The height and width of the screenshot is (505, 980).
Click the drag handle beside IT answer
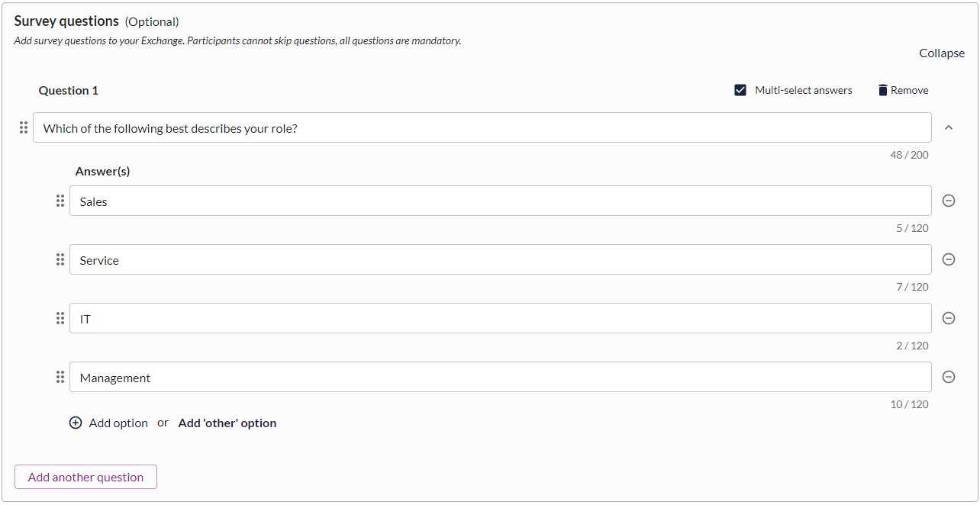tap(60, 318)
